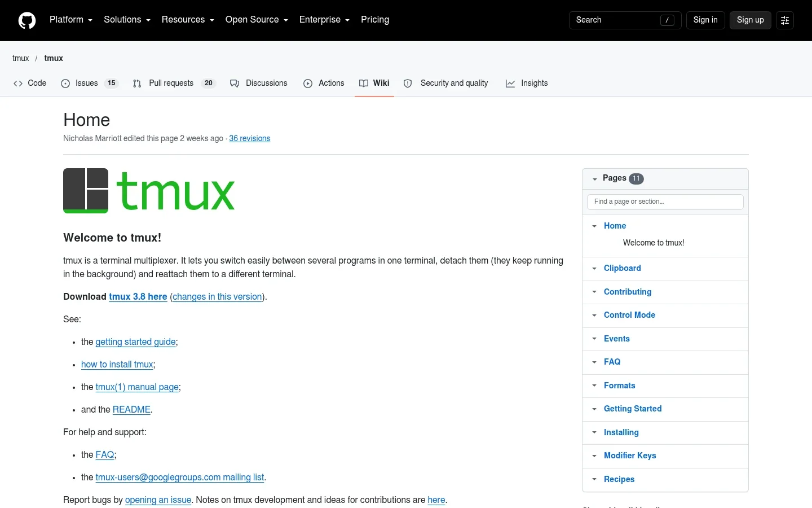Switch to the Actions tab
This screenshot has height=508, width=812.
pos(324,83)
